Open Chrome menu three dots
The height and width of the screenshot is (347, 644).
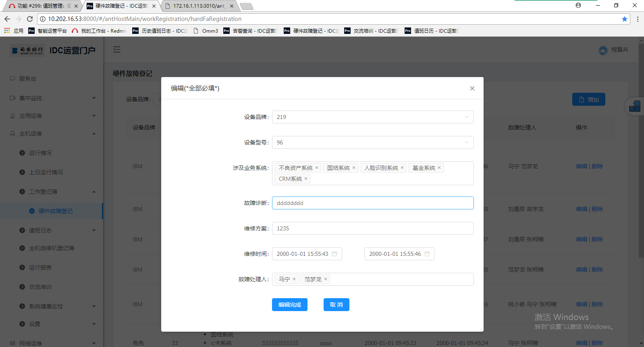(638, 19)
